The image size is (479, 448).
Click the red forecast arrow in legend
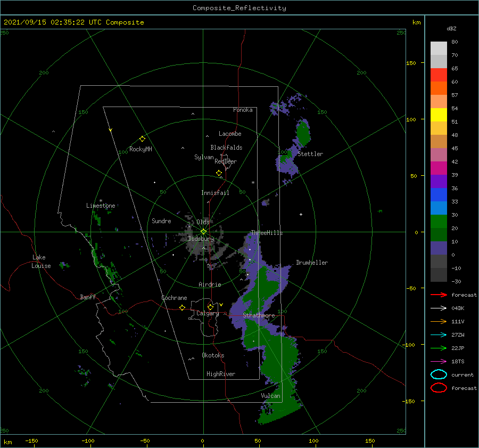[439, 295]
